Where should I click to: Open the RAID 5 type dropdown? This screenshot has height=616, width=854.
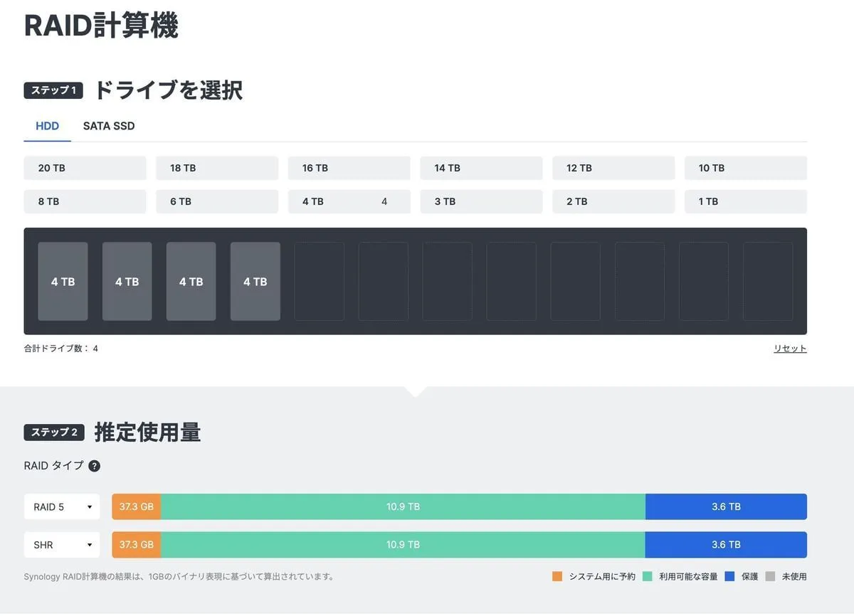click(62, 506)
